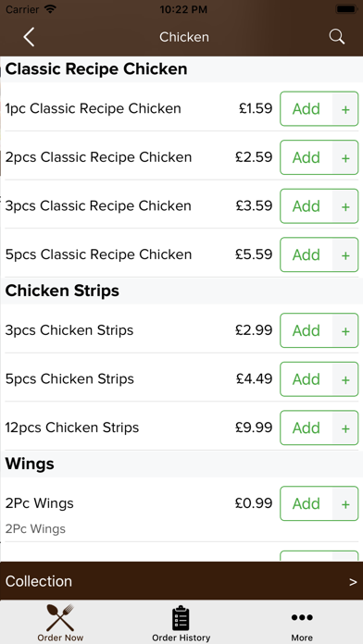Tap the plus icon for 5pcs Classic Recipe Chicken
The height and width of the screenshot is (644, 363).
[345, 254]
